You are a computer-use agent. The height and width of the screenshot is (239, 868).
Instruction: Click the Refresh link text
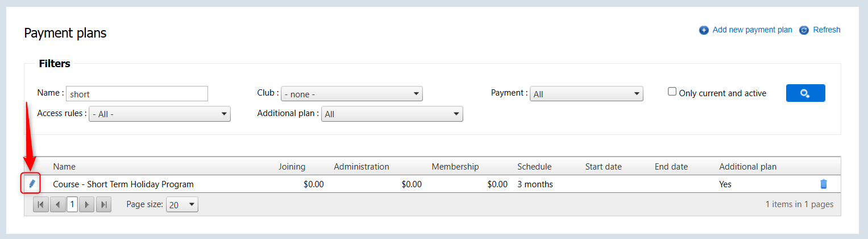(x=827, y=30)
